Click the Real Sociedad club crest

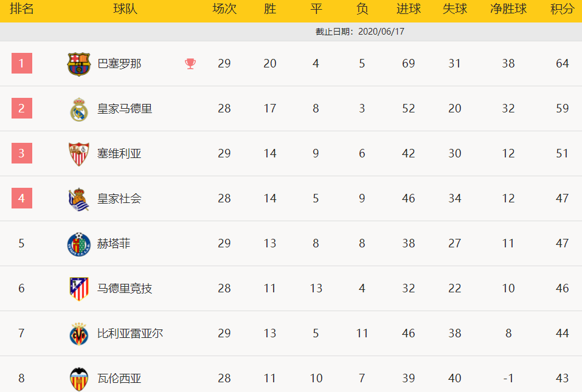click(79, 199)
